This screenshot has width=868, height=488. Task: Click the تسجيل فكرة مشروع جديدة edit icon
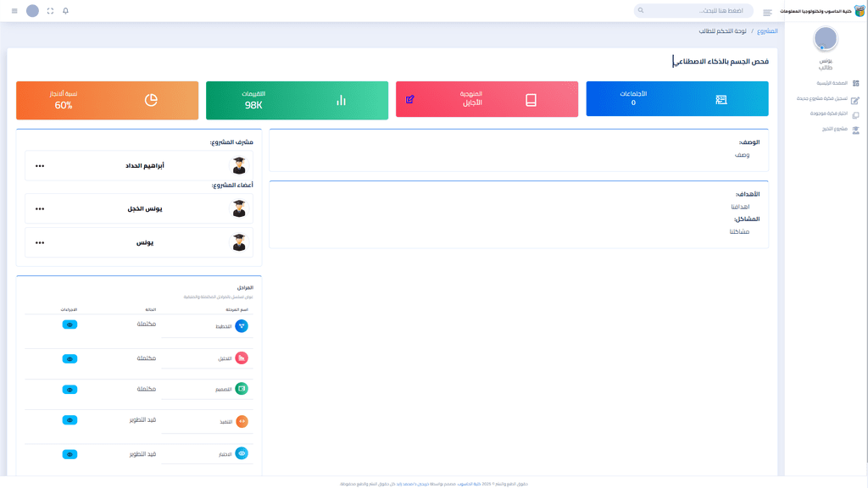pyautogui.click(x=855, y=100)
